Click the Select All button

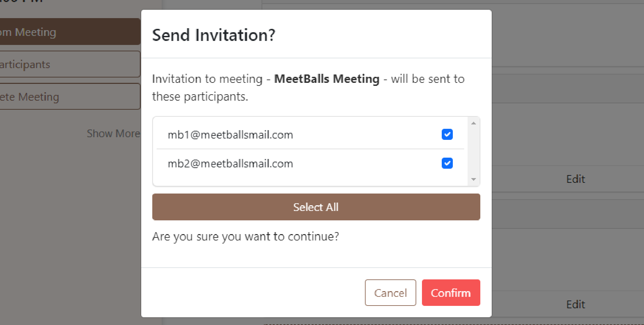(x=316, y=207)
